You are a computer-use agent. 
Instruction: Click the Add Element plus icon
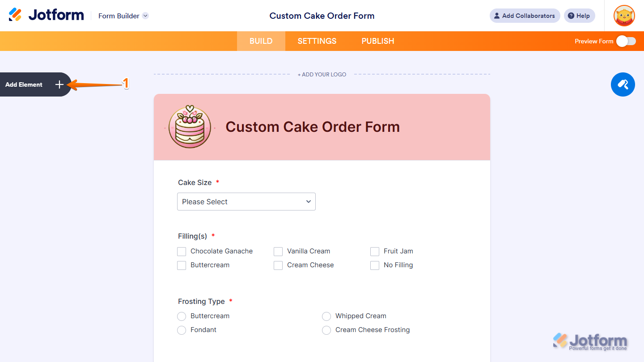point(59,84)
